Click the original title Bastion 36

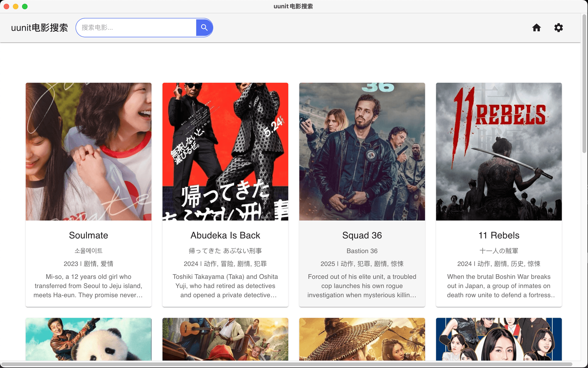(362, 251)
